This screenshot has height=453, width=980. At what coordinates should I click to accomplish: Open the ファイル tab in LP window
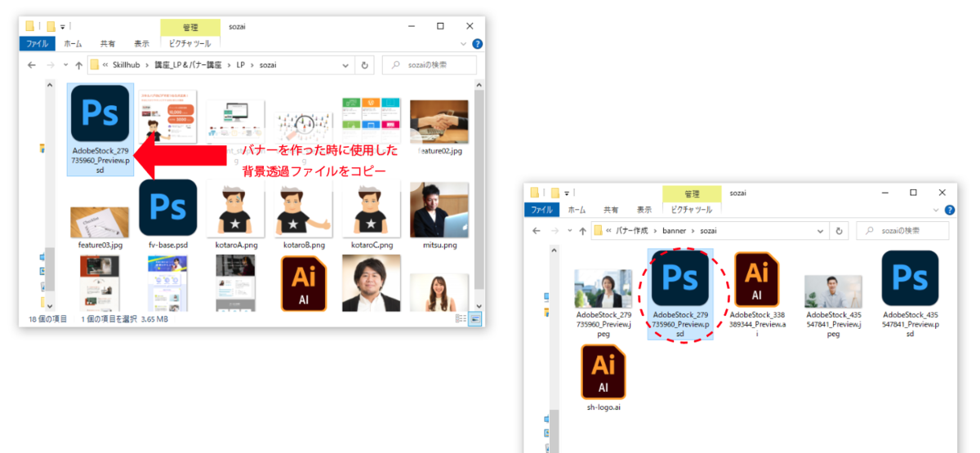pos(37,44)
